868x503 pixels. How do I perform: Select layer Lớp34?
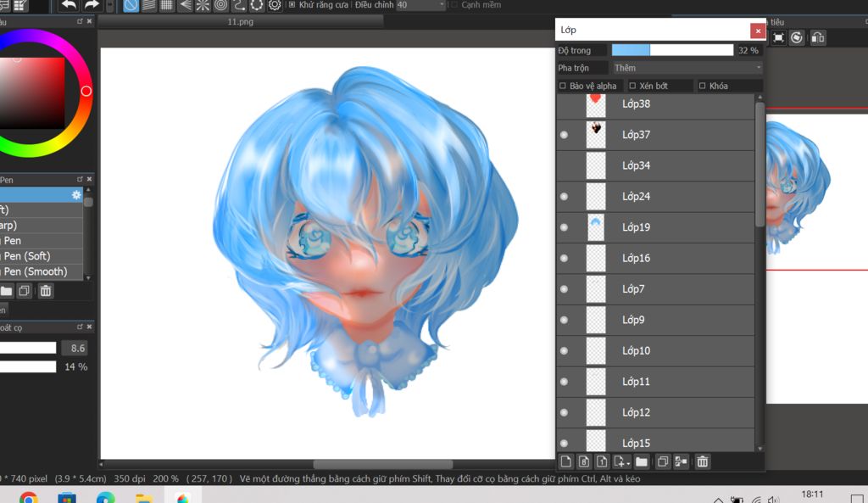pyautogui.click(x=655, y=165)
